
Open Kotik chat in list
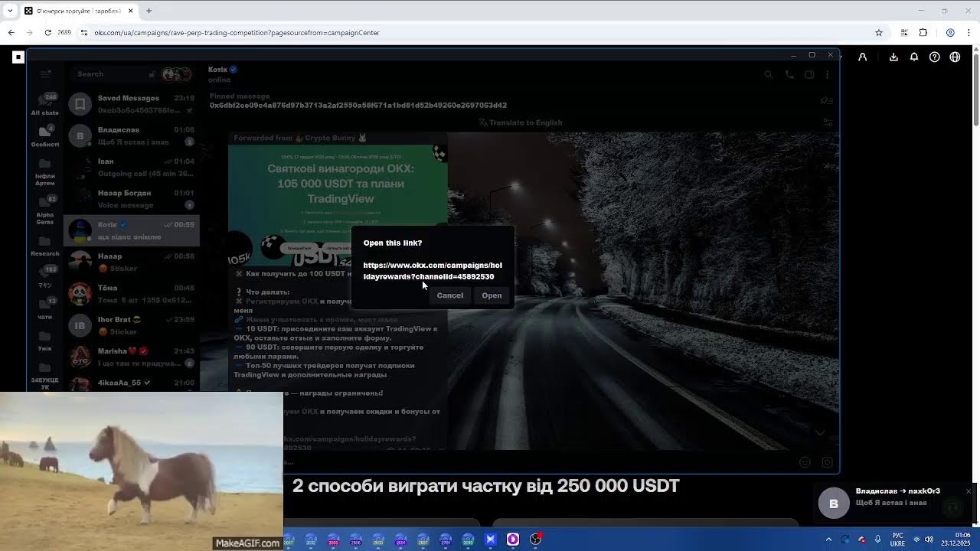132,230
